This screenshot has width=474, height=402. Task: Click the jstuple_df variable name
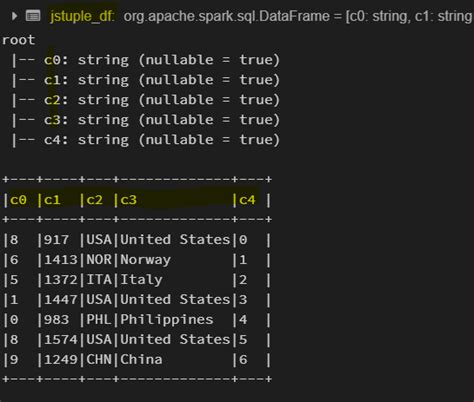pyautogui.click(x=82, y=16)
